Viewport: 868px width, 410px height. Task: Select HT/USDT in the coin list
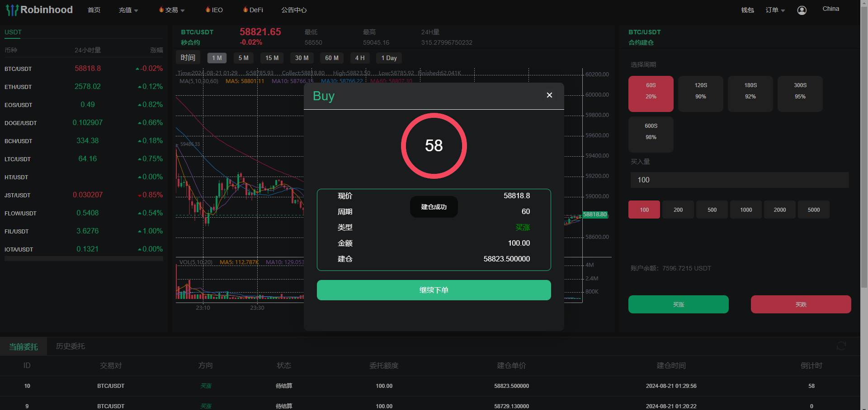click(x=84, y=177)
